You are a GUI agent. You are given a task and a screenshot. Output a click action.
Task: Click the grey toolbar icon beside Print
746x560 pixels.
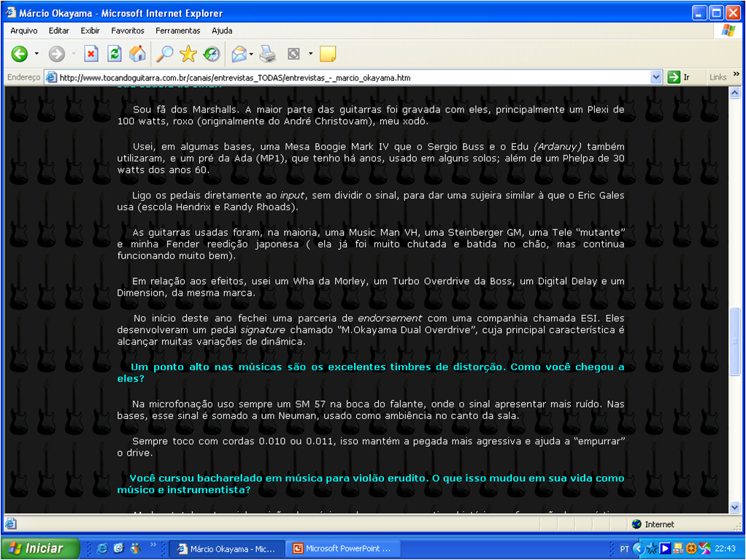point(293,54)
